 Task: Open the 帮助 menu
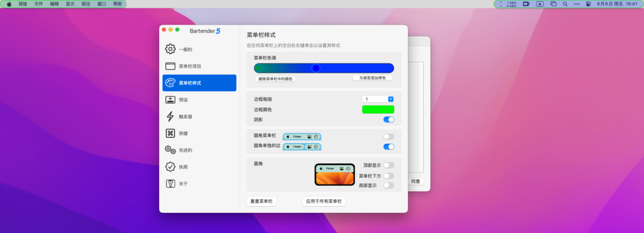point(118,4)
